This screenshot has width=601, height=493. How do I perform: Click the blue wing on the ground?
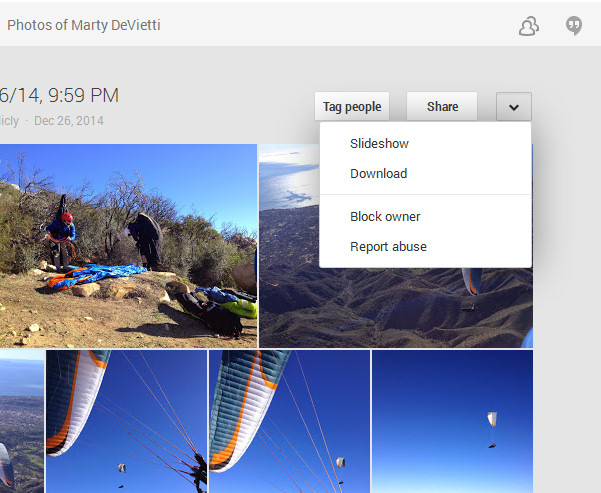pos(96,275)
